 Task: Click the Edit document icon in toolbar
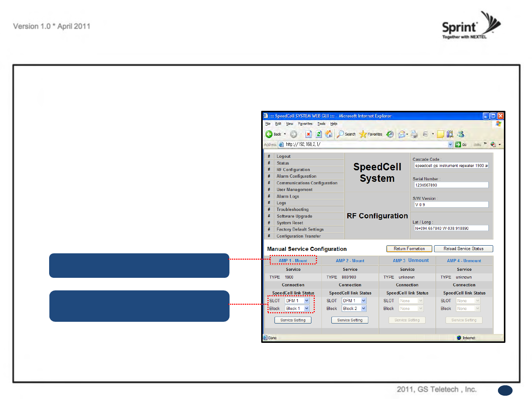pyautogui.click(x=425, y=134)
